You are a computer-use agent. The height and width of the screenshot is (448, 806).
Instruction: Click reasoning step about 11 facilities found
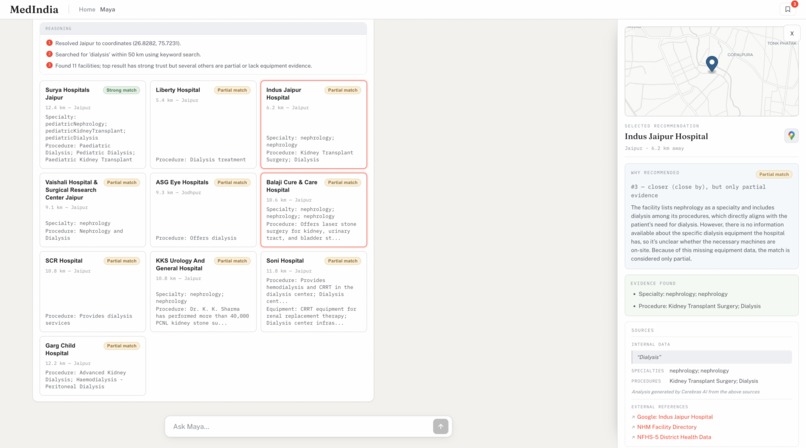tap(183, 66)
